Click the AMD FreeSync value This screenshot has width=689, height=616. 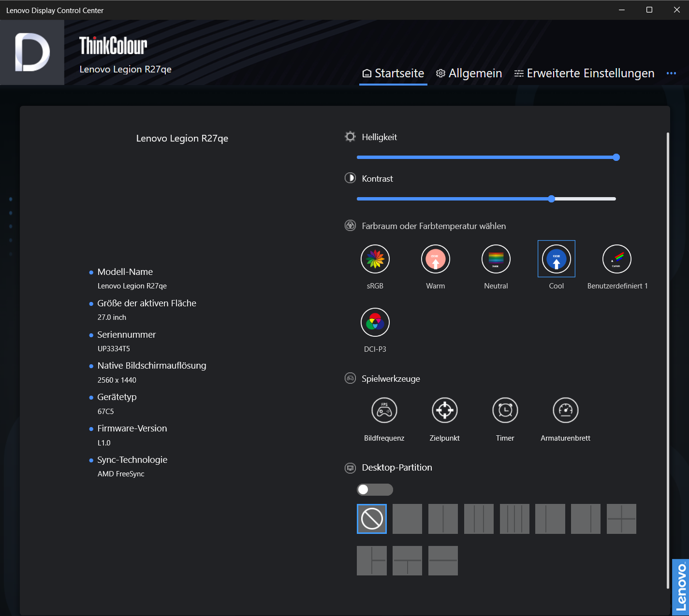[x=121, y=474]
